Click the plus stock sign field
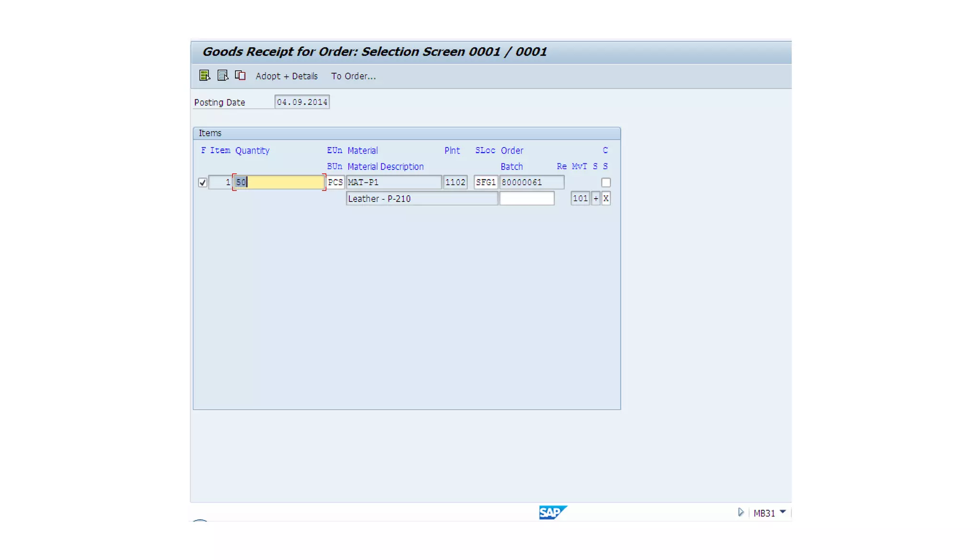Screen dimensions: 980x560 point(596,199)
